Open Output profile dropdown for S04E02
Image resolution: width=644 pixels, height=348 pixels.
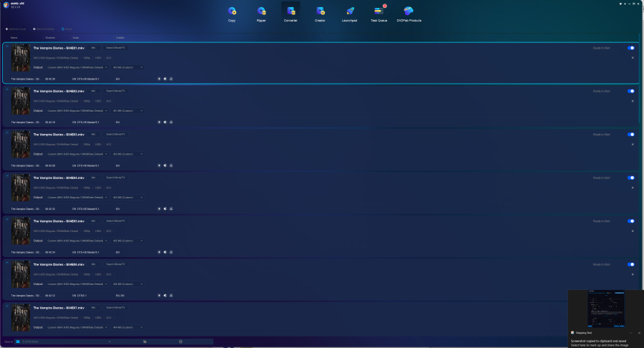(77, 111)
